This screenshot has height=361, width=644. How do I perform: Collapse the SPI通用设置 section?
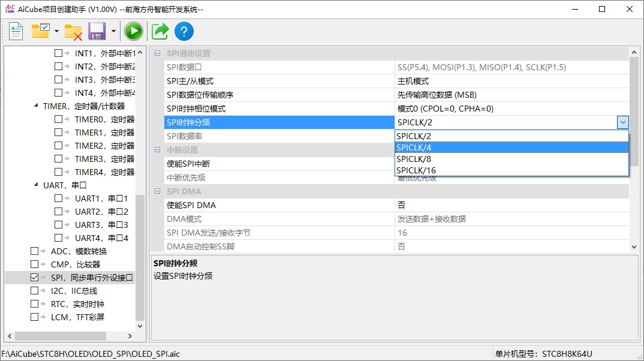tap(157, 53)
